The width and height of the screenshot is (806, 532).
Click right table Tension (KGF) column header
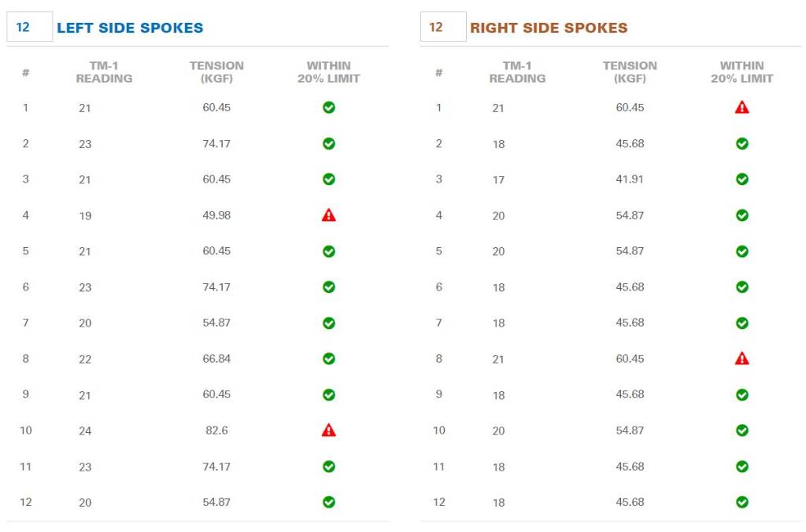630,72
